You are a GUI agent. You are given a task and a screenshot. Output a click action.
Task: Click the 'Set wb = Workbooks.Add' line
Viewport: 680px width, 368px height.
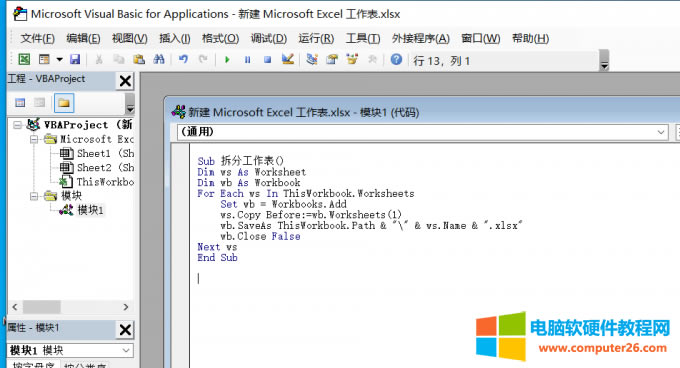click(x=283, y=204)
